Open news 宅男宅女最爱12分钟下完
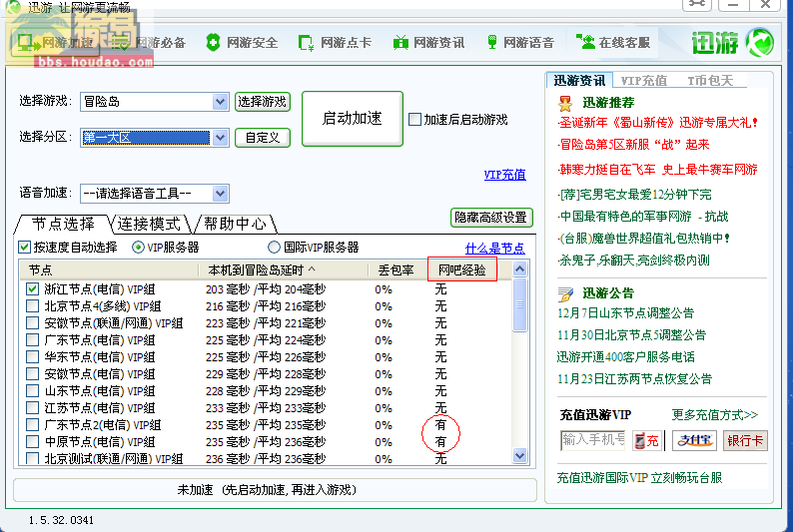The image size is (793, 532). [x=634, y=194]
